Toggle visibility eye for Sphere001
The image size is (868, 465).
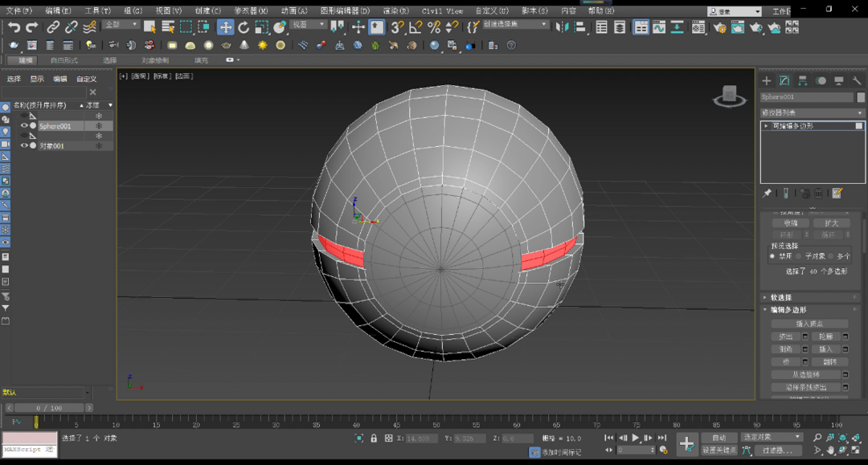[x=23, y=126]
